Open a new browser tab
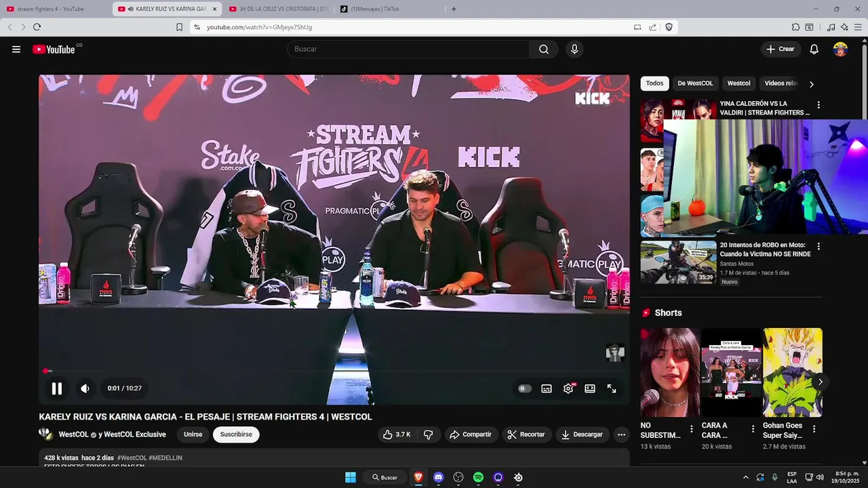This screenshot has height=488, width=868. pos(454,9)
